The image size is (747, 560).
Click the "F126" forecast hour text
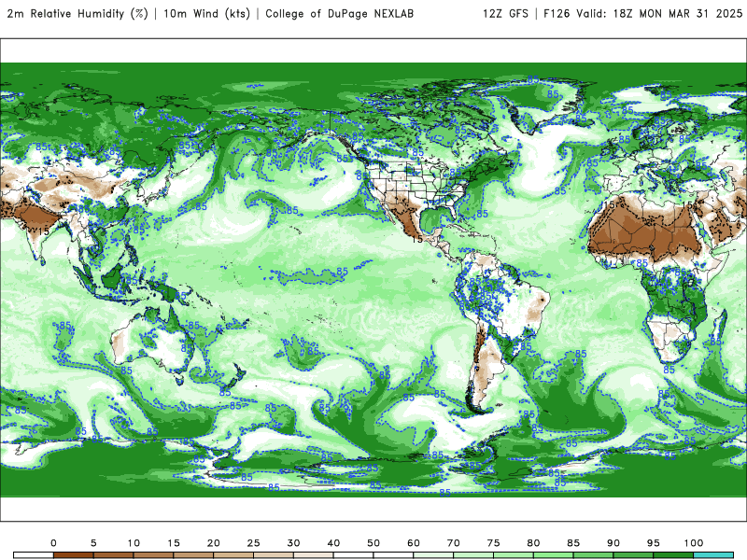click(557, 14)
